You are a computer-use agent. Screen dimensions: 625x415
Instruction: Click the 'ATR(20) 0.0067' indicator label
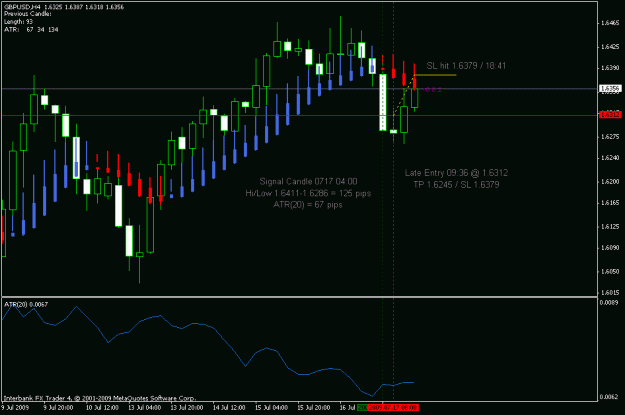[x=26, y=305]
